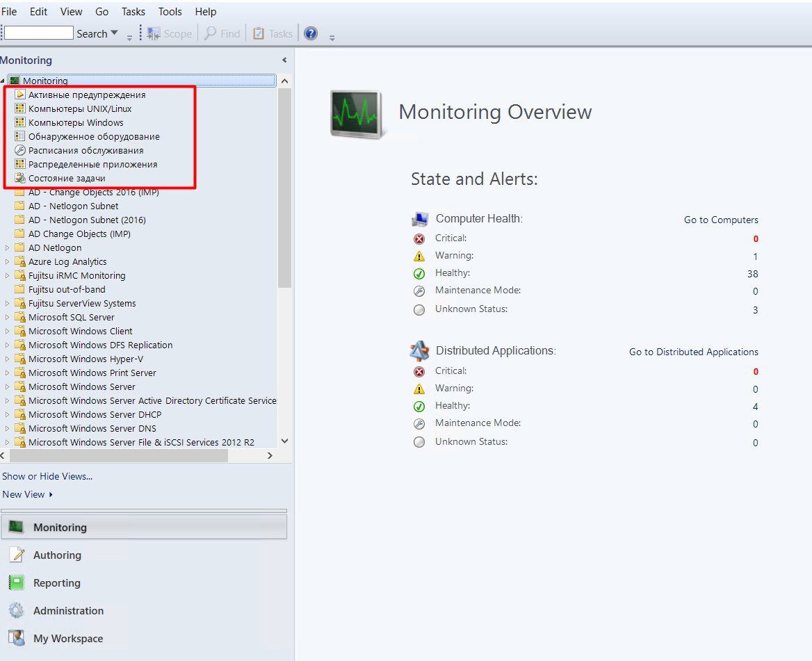Viewport: 812px width, 661px height.
Task: Collapse the Monitoring navigation pane chevron
Action: 284,60
